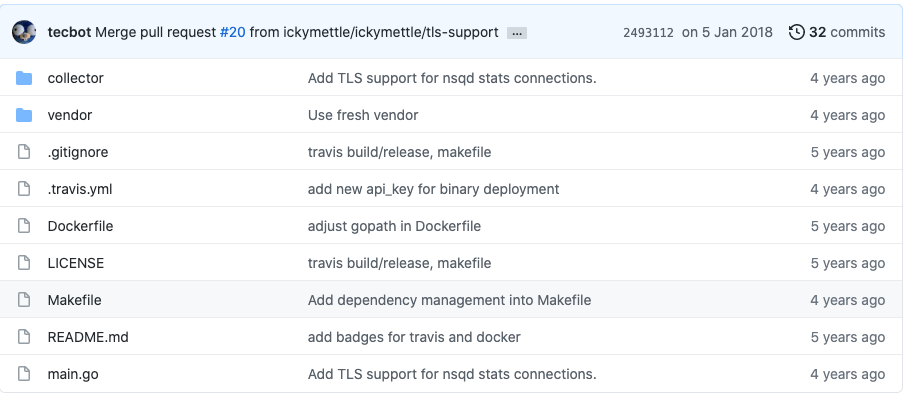Click the main.go file icon
Screen dimensions: 903x395
coord(24,374)
